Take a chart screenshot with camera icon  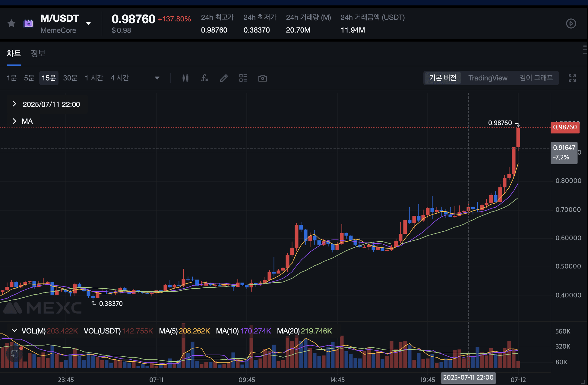click(x=262, y=78)
